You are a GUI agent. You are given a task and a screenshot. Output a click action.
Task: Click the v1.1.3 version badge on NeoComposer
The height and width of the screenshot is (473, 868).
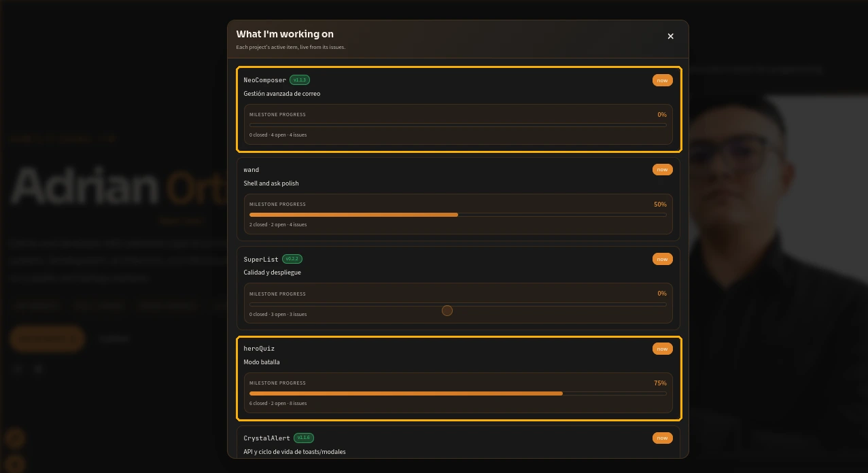coord(300,80)
